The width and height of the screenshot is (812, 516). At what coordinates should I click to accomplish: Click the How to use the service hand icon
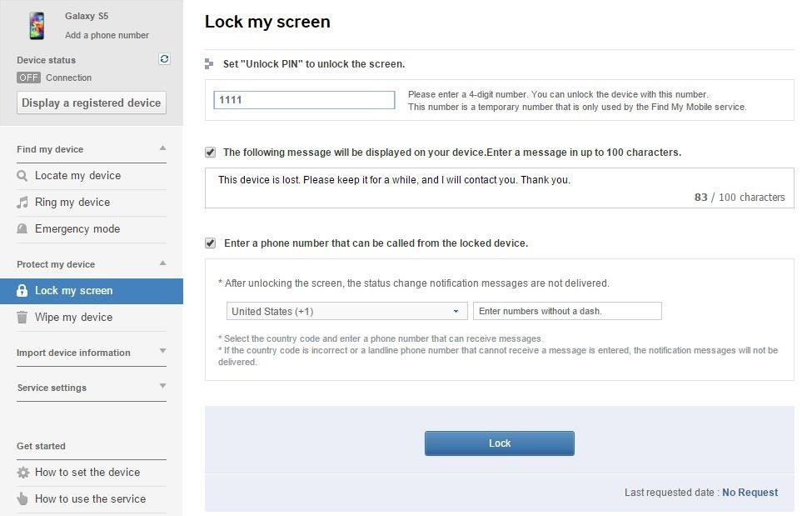(22, 499)
